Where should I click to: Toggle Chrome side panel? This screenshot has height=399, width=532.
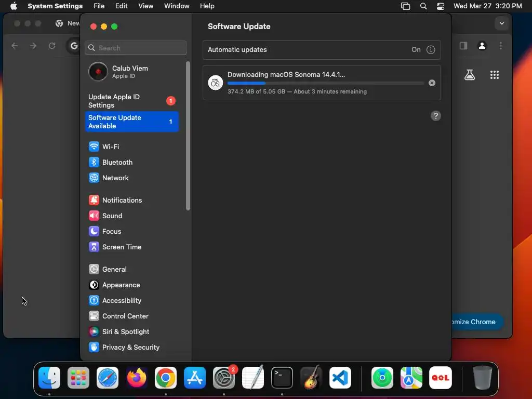point(463,46)
